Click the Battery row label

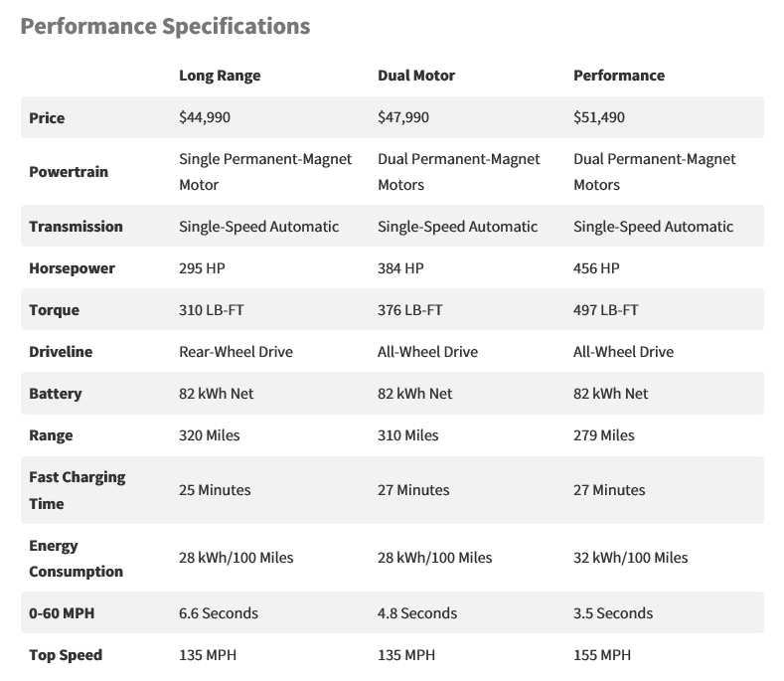coord(55,394)
